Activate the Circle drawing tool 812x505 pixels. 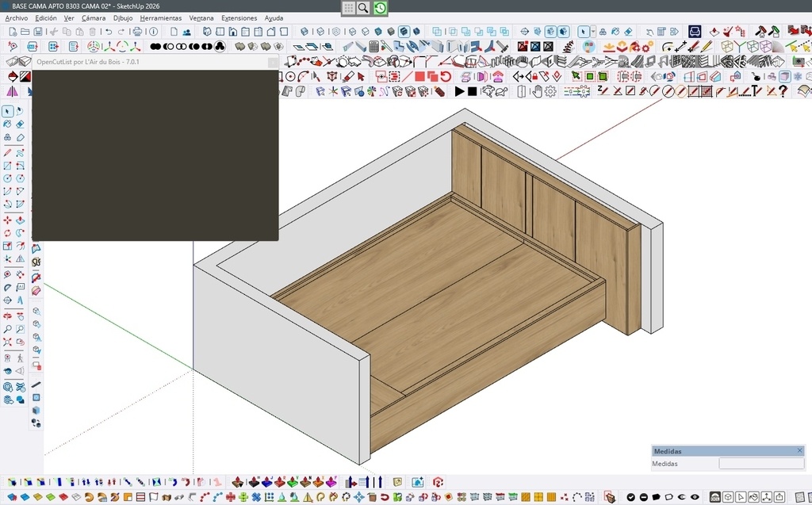(7, 178)
